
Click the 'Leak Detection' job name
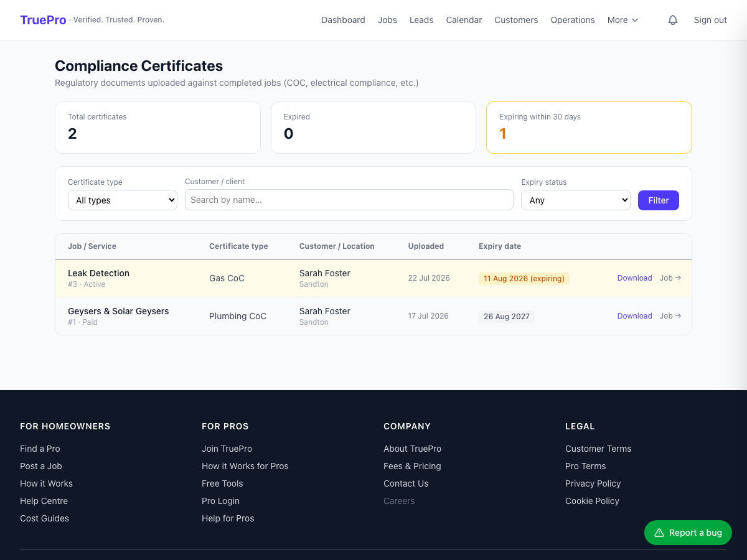click(98, 273)
